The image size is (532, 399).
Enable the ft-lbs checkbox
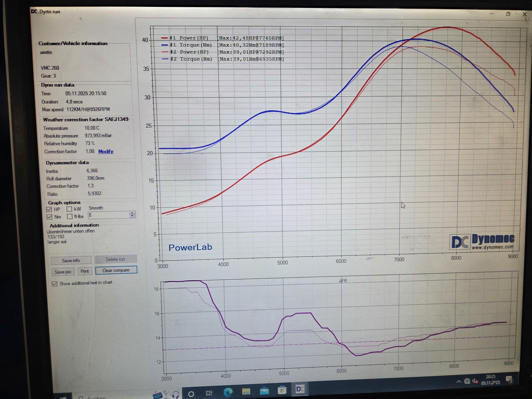pyautogui.click(x=70, y=216)
